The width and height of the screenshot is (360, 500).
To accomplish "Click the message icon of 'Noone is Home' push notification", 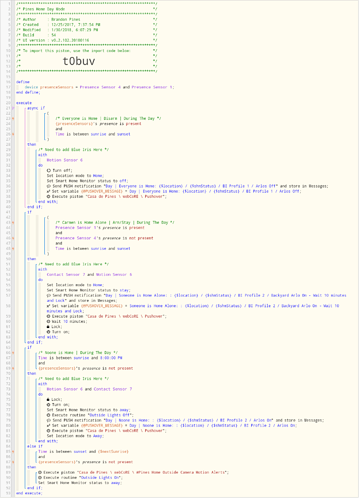I will (48, 420).
